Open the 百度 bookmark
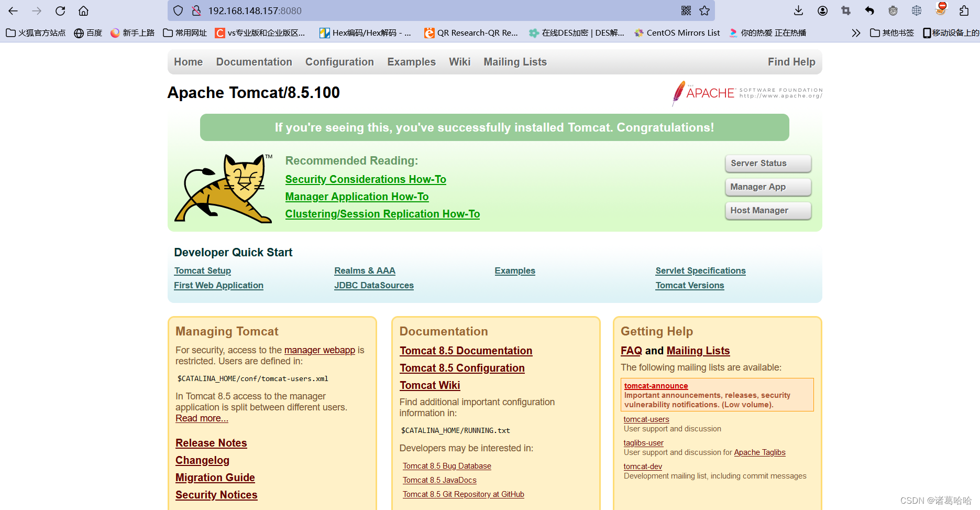Image resolution: width=980 pixels, height=510 pixels. (x=88, y=33)
